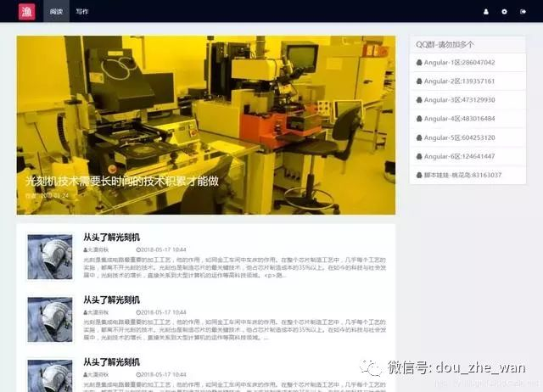
Task: Click penguin icon beside Angular-2区
Action: coord(419,81)
